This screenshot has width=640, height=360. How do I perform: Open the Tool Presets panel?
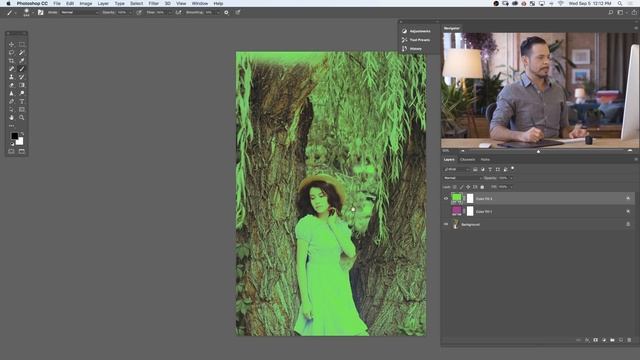tap(416, 40)
